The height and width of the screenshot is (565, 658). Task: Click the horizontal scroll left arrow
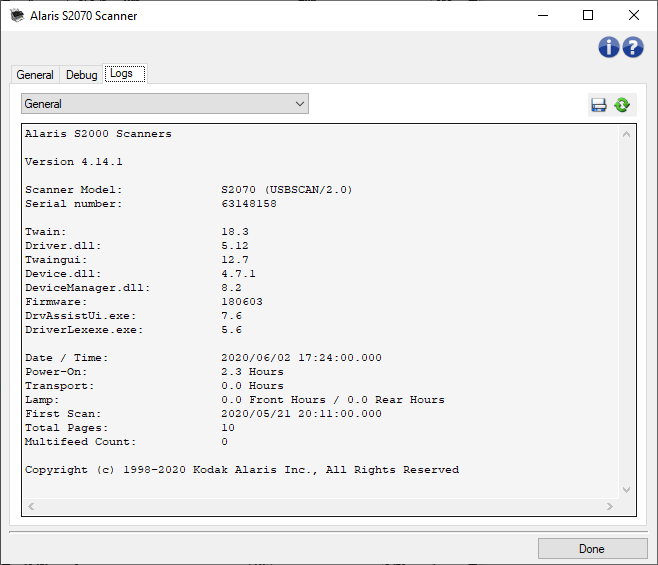click(x=31, y=507)
